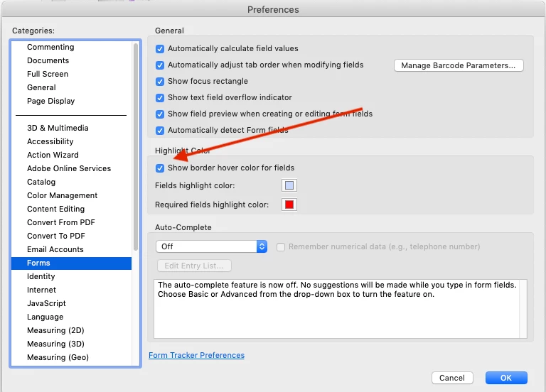Select Convert From PDF category
The image size is (546, 392).
pos(71,222)
